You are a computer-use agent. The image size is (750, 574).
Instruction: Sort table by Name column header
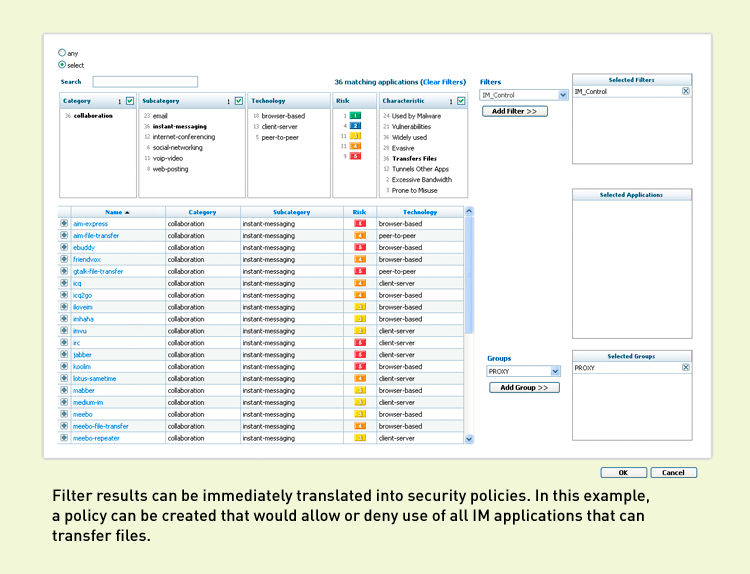coord(118,212)
